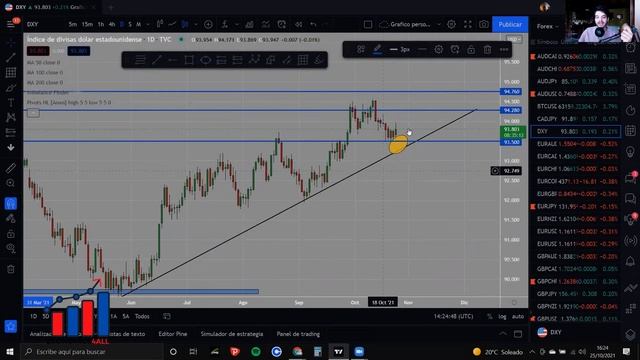Take a chart snapshot with camera icon
The width and height of the screenshot is (640, 360).
484,24
